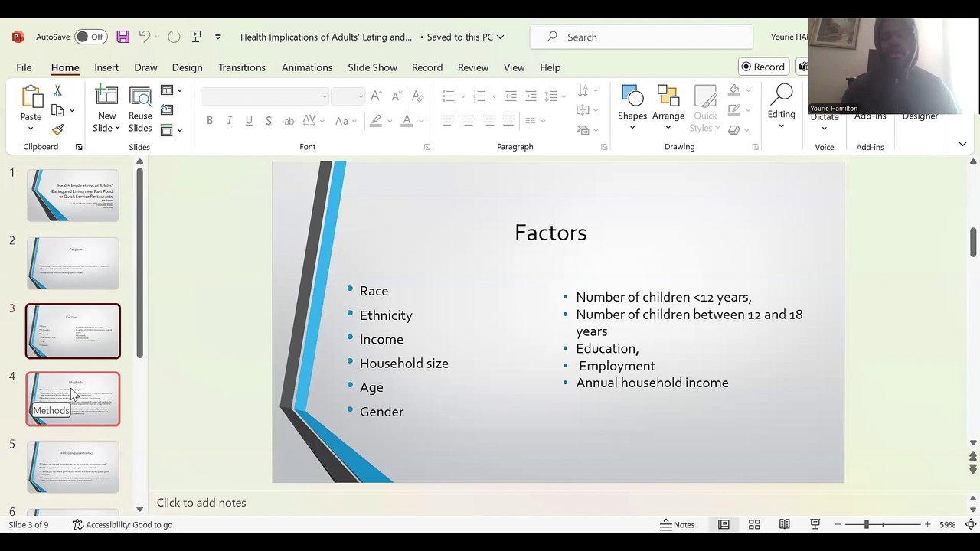Click the Decrease List Level indent icon
Image resolution: width=980 pixels, height=551 pixels.
(x=511, y=96)
